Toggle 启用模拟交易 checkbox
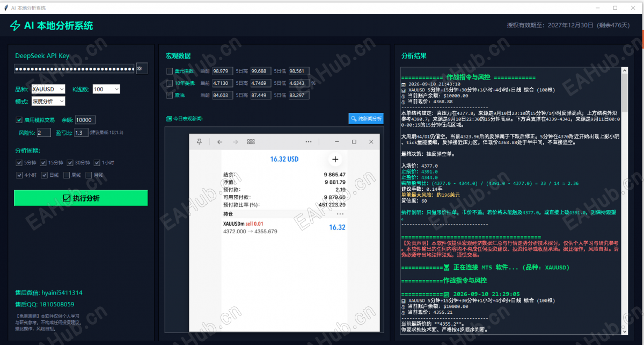The height and width of the screenshot is (345, 644). pyautogui.click(x=19, y=120)
